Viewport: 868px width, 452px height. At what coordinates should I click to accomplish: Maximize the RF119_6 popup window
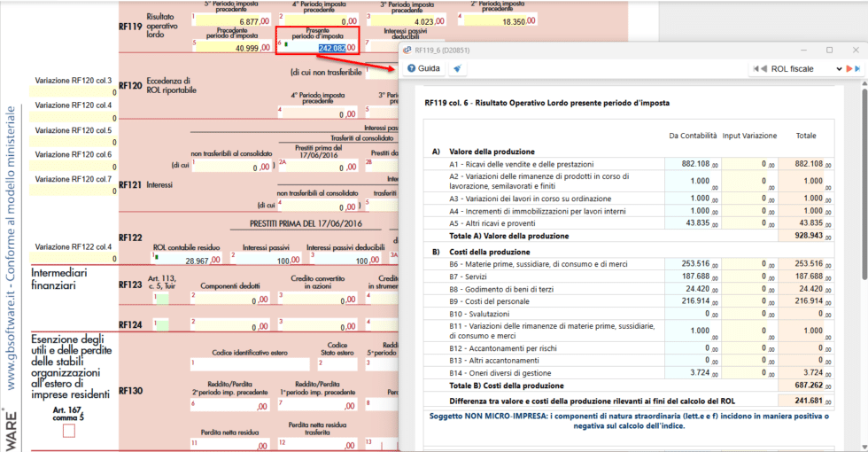[x=829, y=50]
